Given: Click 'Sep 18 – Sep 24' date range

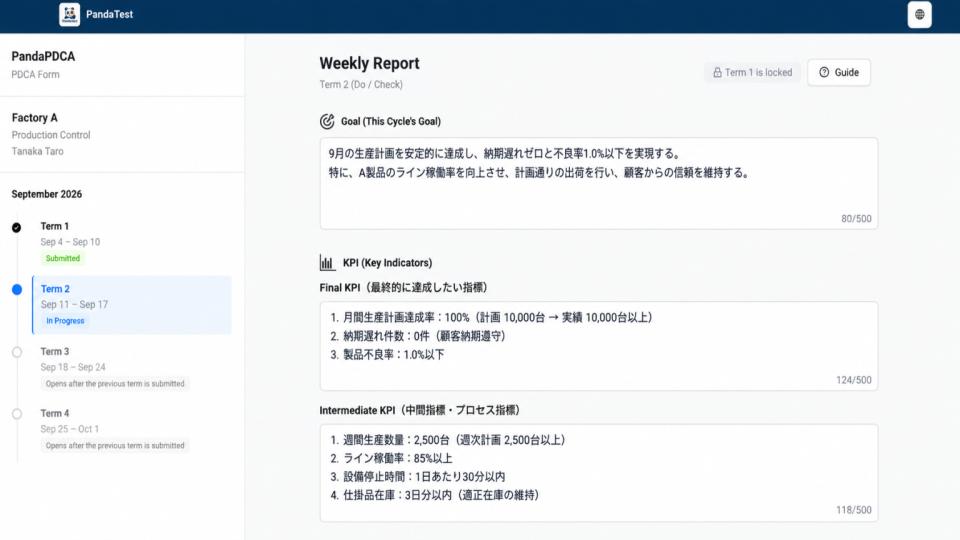Looking at the screenshot, I should [73, 367].
